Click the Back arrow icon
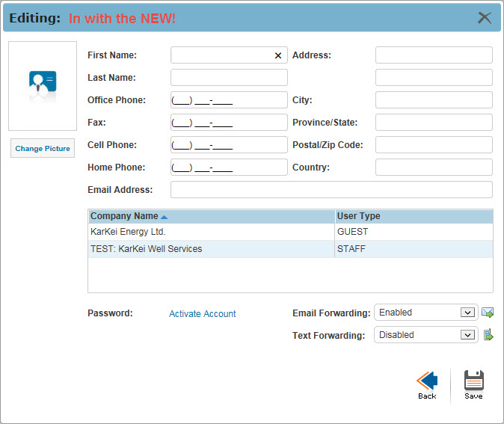This screenshot has height=424, width=504. pyautogui.click(x=427, y=381)
